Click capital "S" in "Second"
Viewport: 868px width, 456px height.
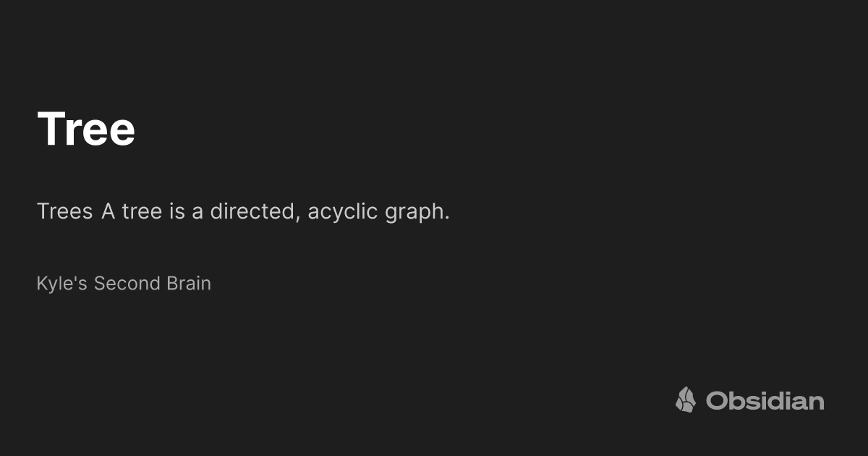pos(99,283)
